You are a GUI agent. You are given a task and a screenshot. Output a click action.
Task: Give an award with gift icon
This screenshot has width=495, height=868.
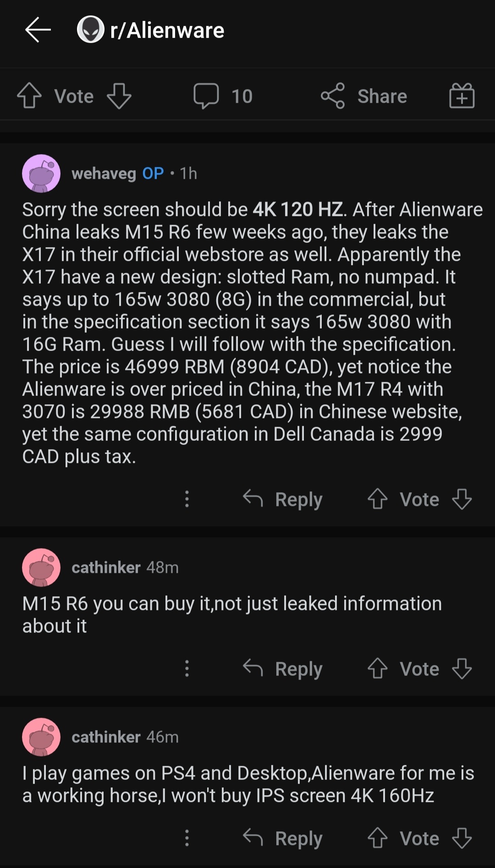[x=462, y=96]
